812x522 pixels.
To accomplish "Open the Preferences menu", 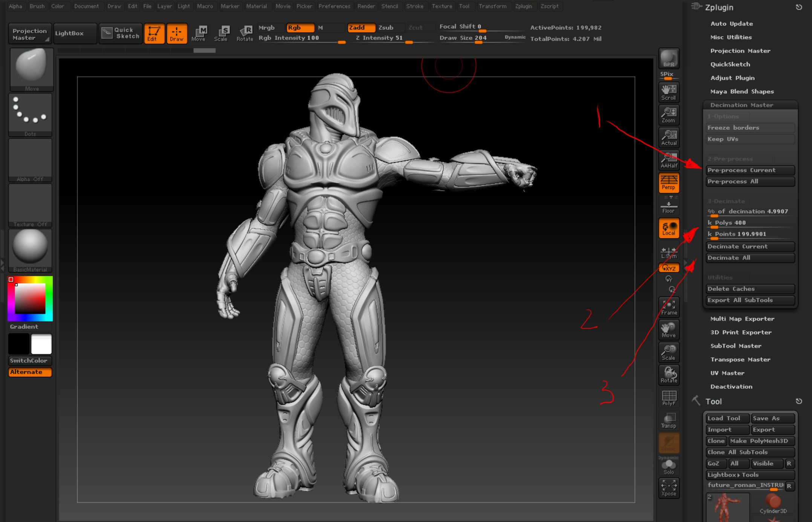I will (x=334, y=6).
